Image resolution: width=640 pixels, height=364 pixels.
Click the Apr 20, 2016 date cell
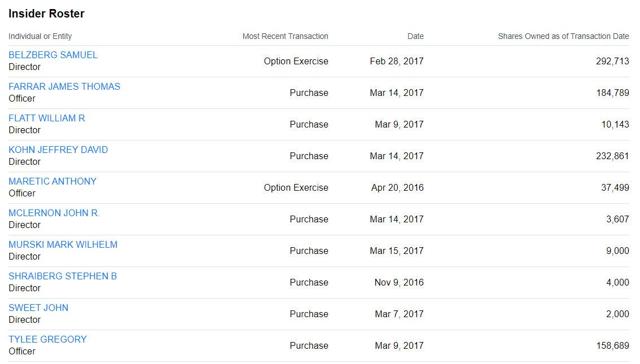398,188
